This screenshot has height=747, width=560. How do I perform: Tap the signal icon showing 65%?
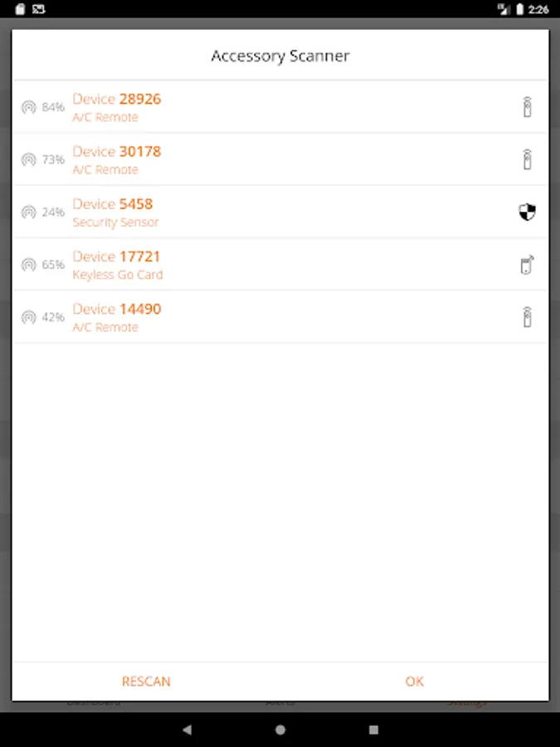tap(28, 265)
